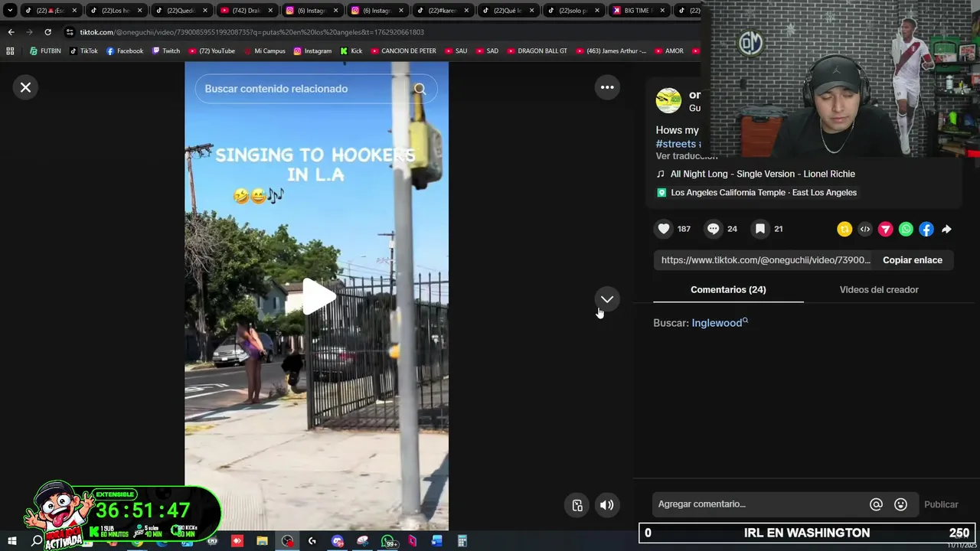Viewport: 980px width, 551px height.
Task: Open the TikTok bookmark
Action: [83, 51]
